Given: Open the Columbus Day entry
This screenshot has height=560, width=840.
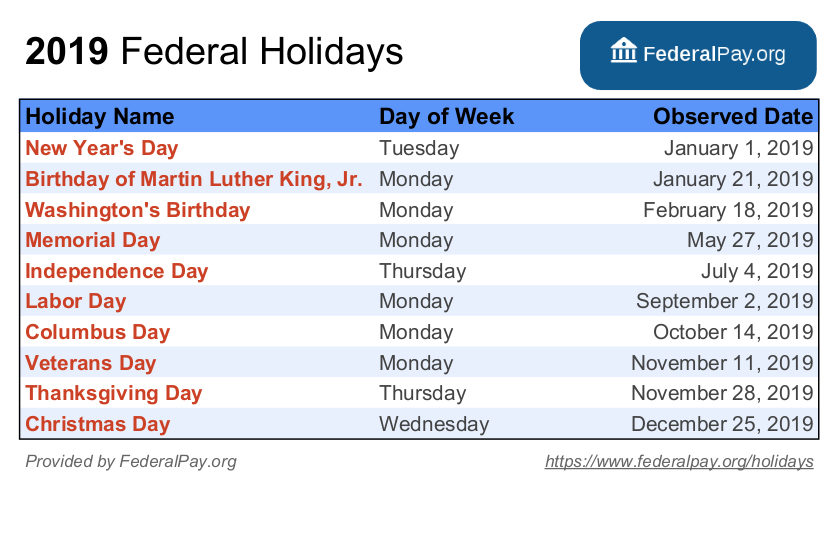Looking at the screenshot, I should 98,332.
